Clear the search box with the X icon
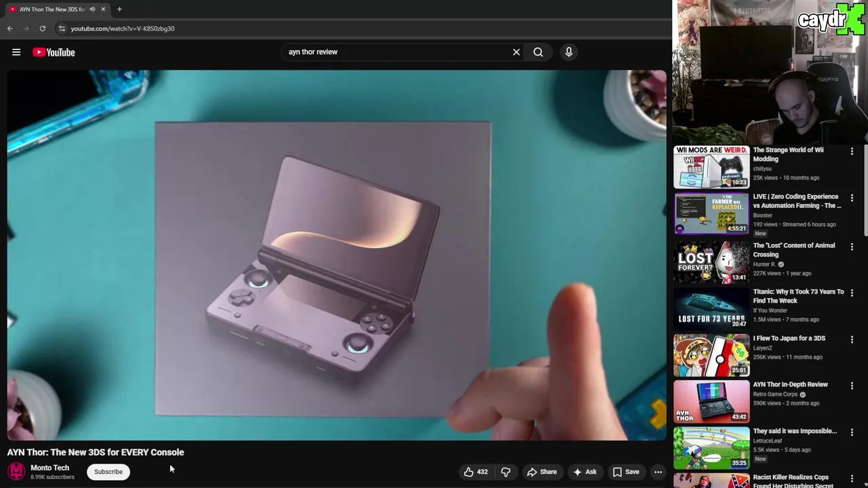868x488 pixels. tap(516, 52)
